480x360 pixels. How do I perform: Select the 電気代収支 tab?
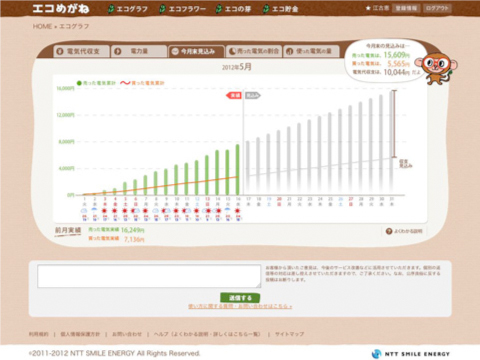coord(81,51)
